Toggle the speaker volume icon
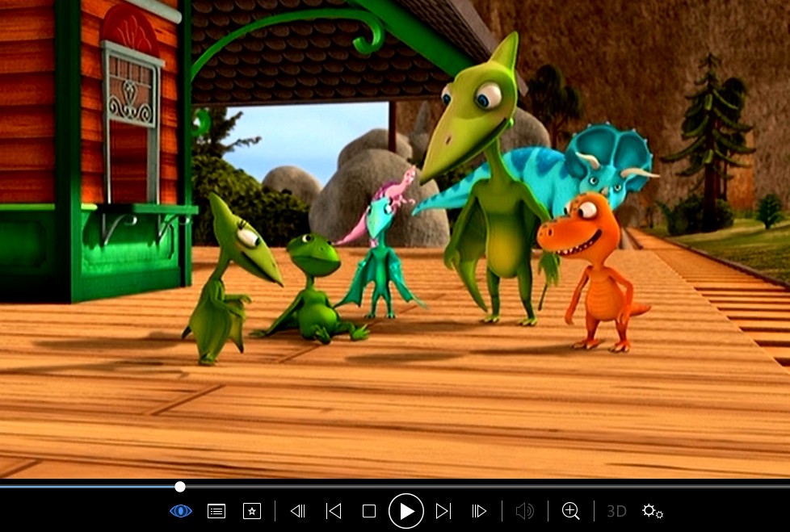790x532 pixels. coord(525,511)
